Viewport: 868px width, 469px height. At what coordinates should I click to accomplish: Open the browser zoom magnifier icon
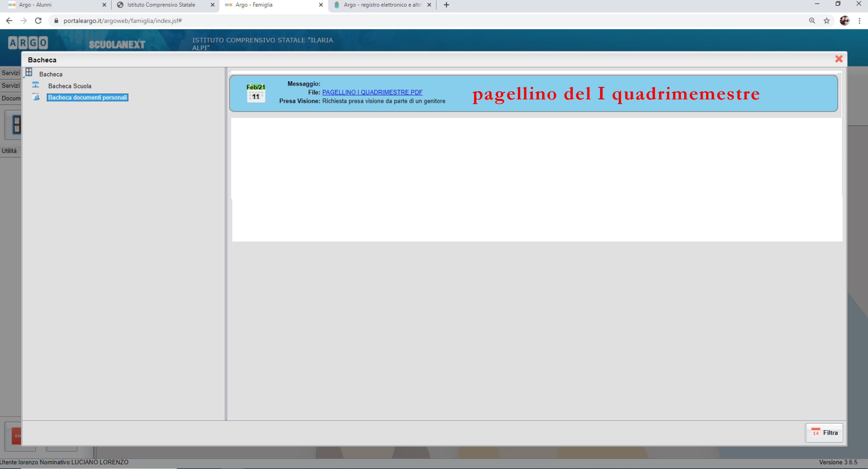click(812, 20)
